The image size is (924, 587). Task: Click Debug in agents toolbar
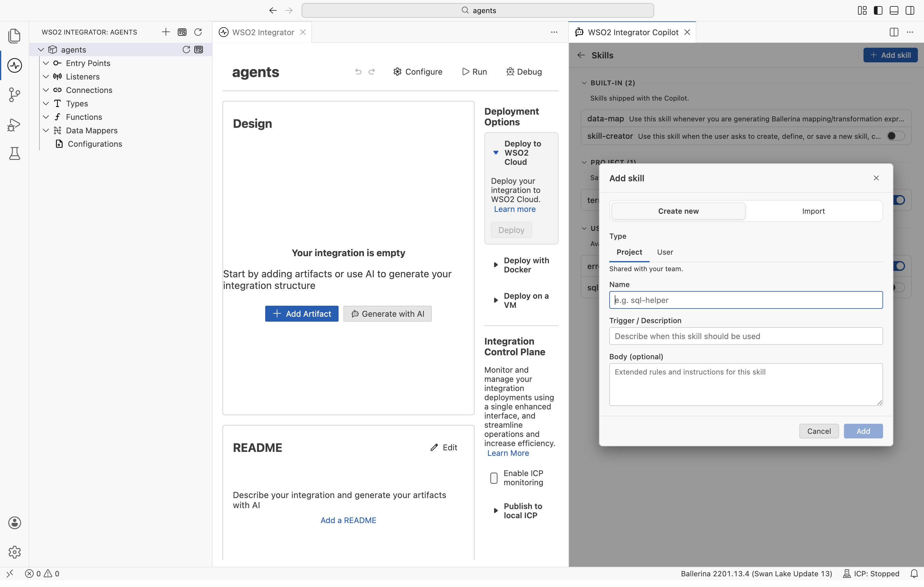[524, 72]
